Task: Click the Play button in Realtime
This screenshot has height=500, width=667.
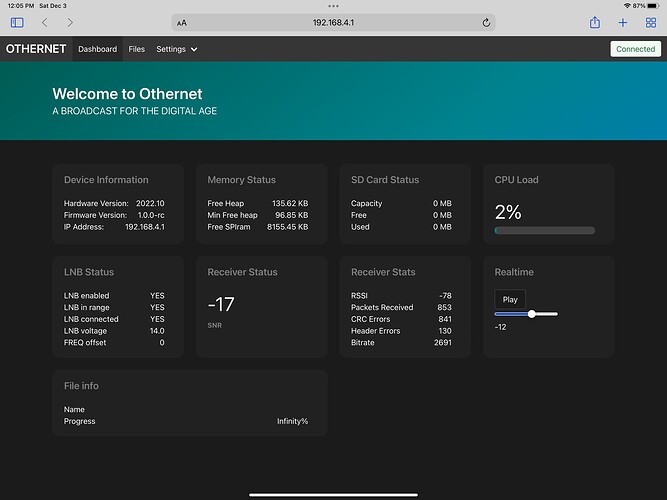Action: point(510,300)
